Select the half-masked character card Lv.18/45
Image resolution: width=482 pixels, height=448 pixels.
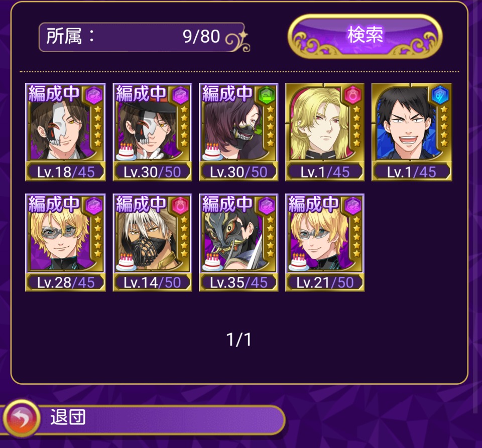pos(65,132)
